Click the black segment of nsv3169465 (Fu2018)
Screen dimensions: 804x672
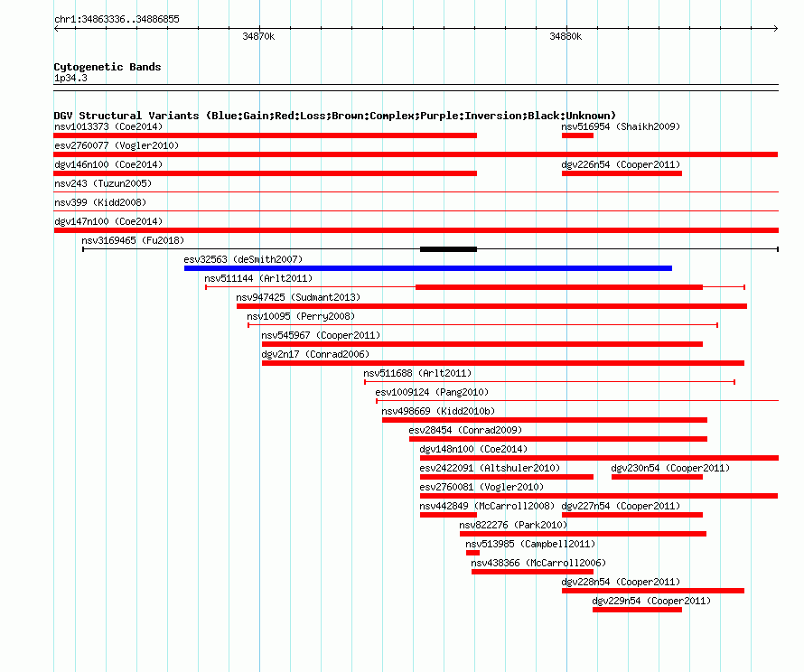coord(449,249)
